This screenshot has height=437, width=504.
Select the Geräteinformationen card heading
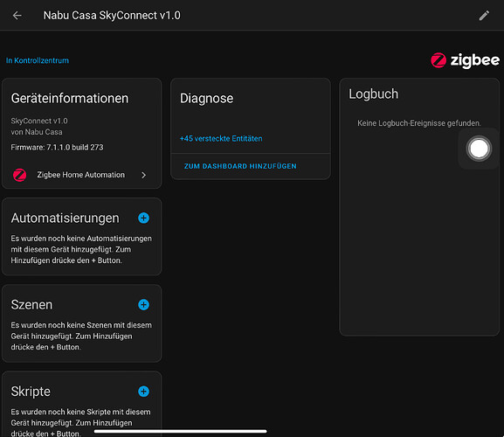70,99
